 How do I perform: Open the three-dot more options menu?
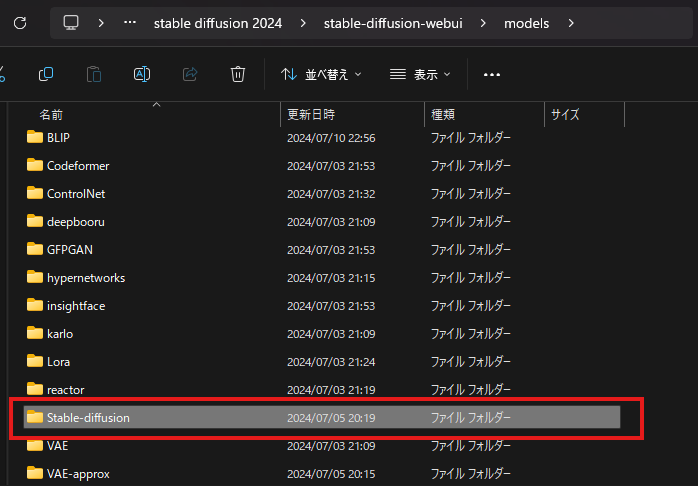[x=491, y=74]
